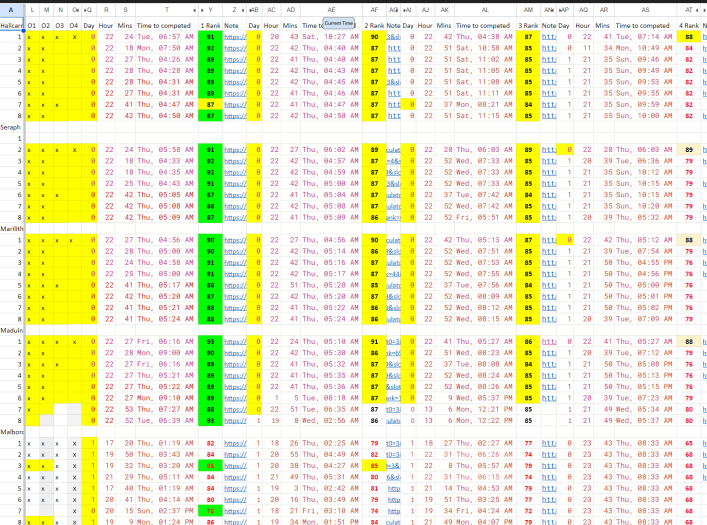707x525 pixels.
Task: Expand hidden columns after column AT
Action: point(697,10)
